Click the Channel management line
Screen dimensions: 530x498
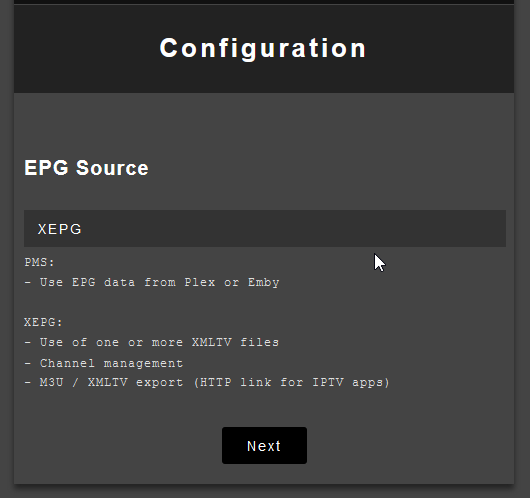pyautogui.click(x=103, y=363)
